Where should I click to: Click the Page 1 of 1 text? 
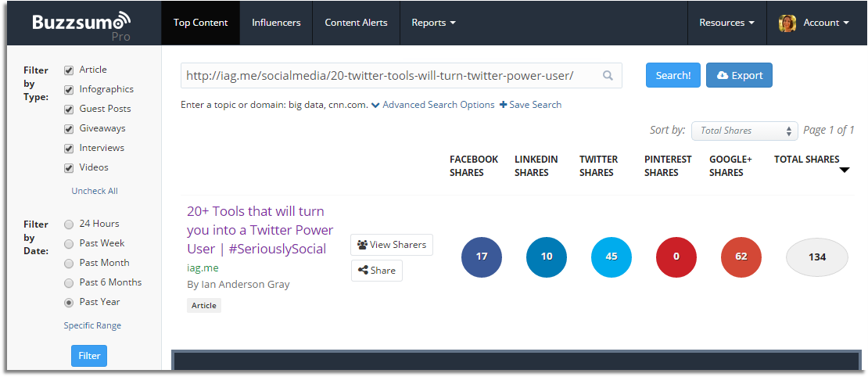829,130
